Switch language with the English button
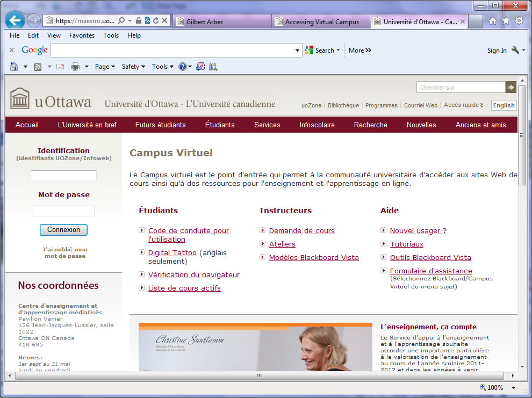Screen dimensions: 532x398 [504, 105]
